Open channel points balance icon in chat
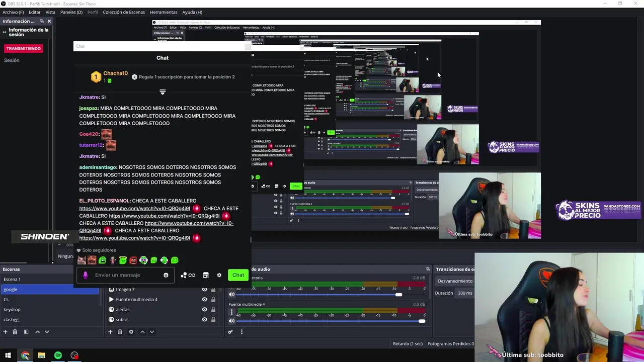 [188, 275]
